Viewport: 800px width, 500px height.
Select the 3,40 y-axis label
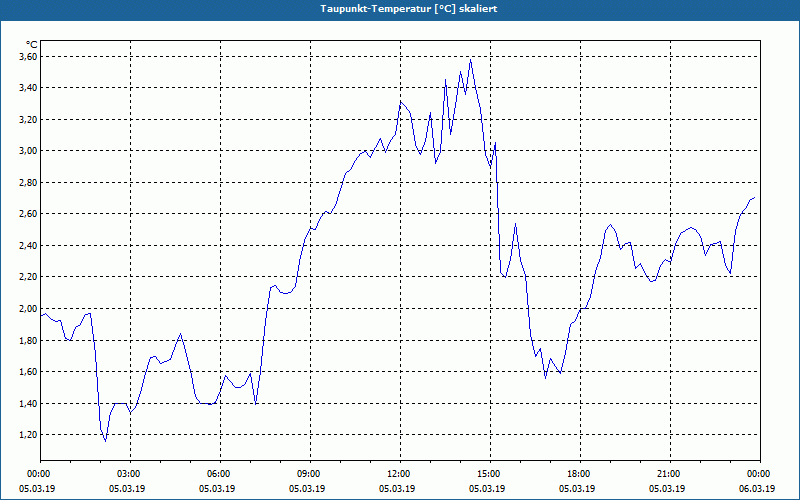28,88
